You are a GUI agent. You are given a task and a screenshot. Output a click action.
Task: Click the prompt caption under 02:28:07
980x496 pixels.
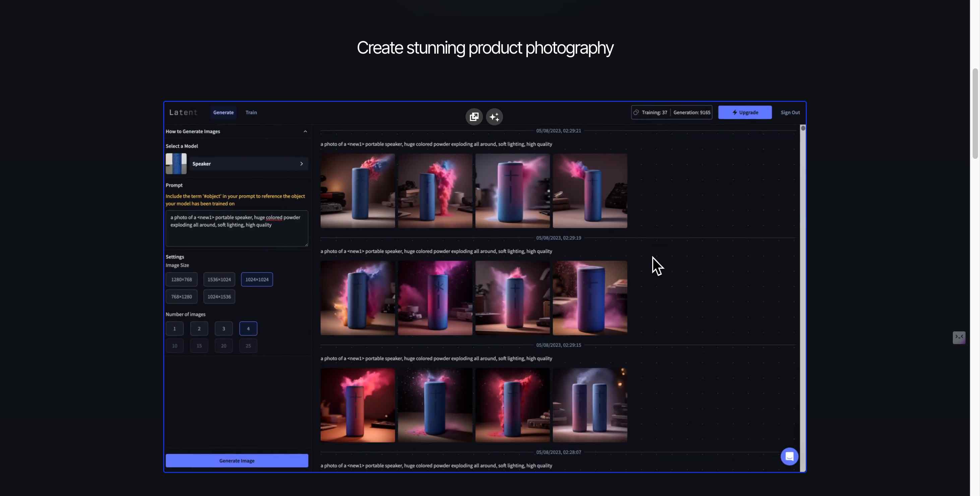click(x=436, y=465)
